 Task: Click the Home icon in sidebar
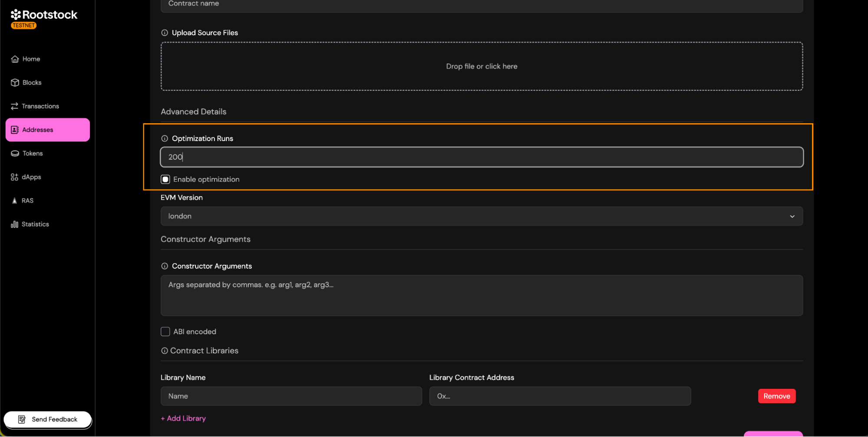coord(15,59)
